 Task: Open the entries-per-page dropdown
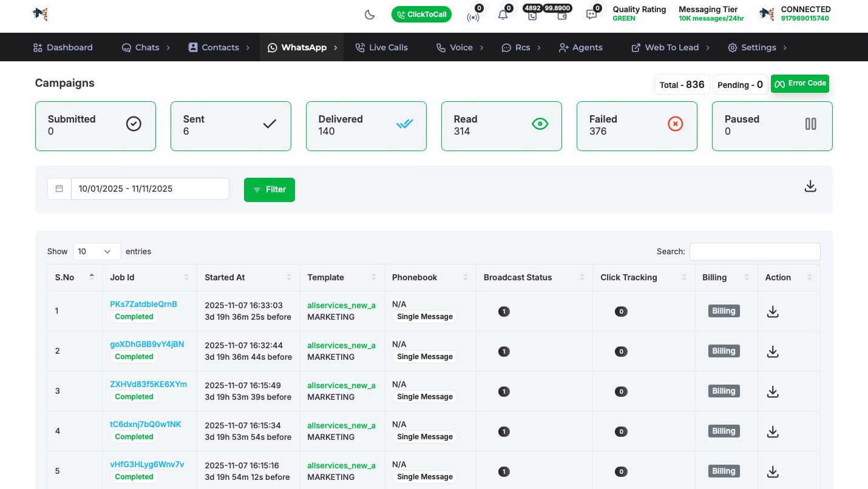[96, 251]
